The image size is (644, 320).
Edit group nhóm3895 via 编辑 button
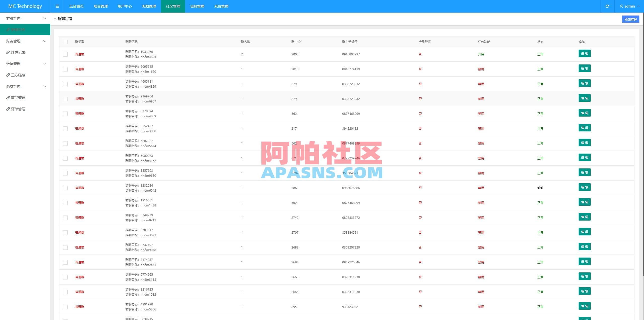click(x=585, y=53)
